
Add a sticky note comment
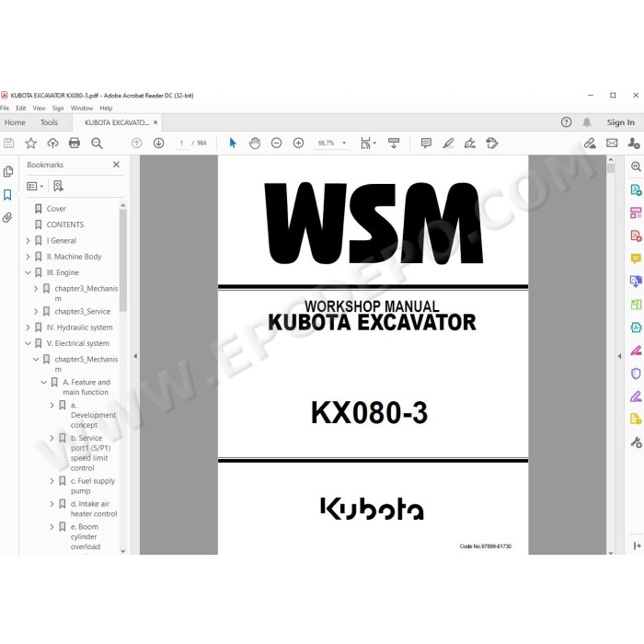point(426,143)
